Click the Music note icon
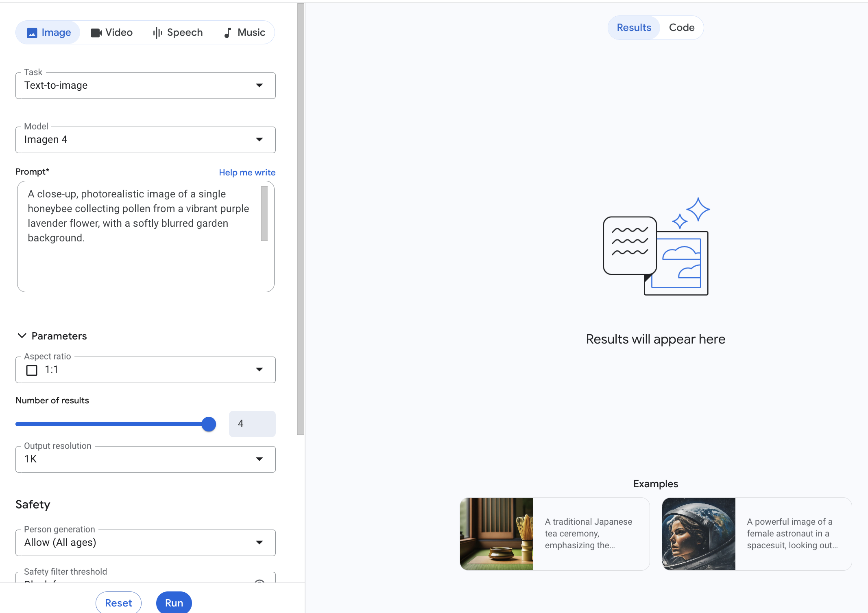Screen dimensions: 868x613 coord(228,32)
